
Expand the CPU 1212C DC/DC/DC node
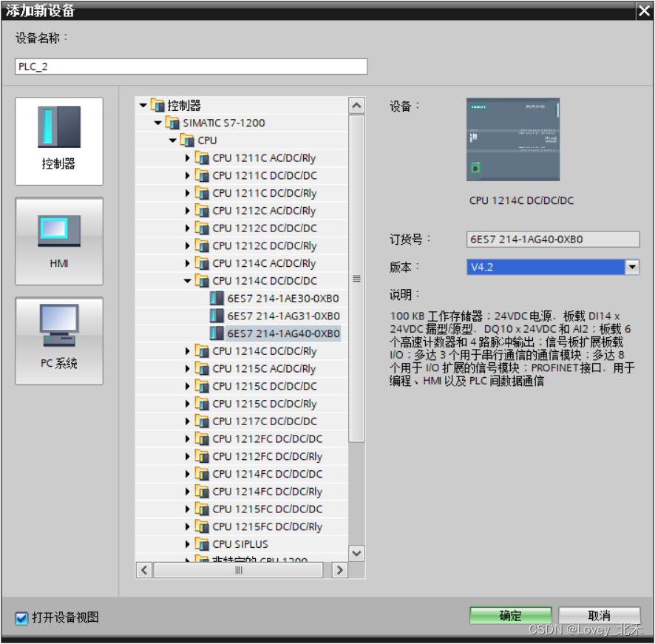[x=188, y=228]
